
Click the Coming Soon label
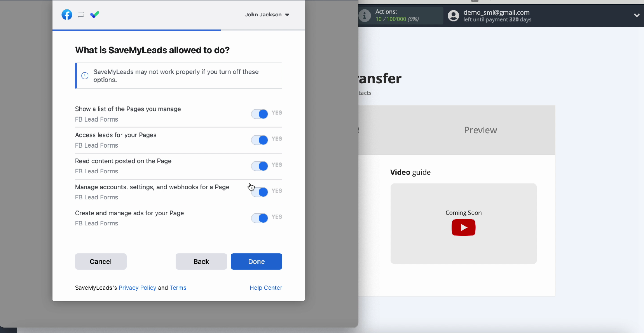click(x=464, y=213)
